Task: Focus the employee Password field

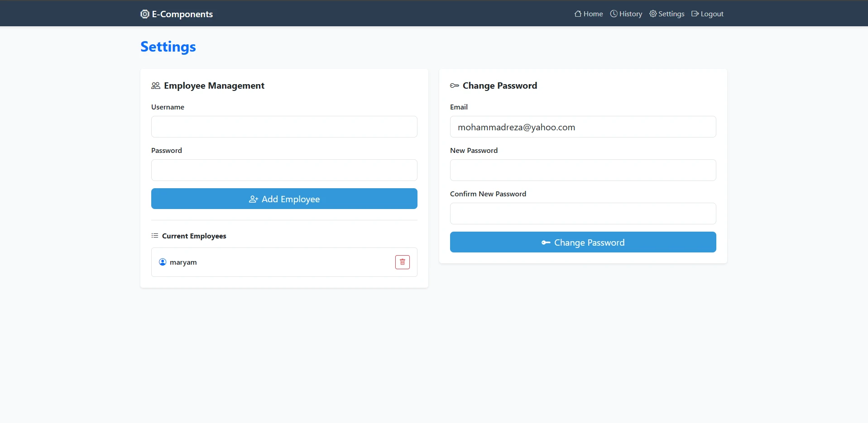Action: click(x=284, y=170)
